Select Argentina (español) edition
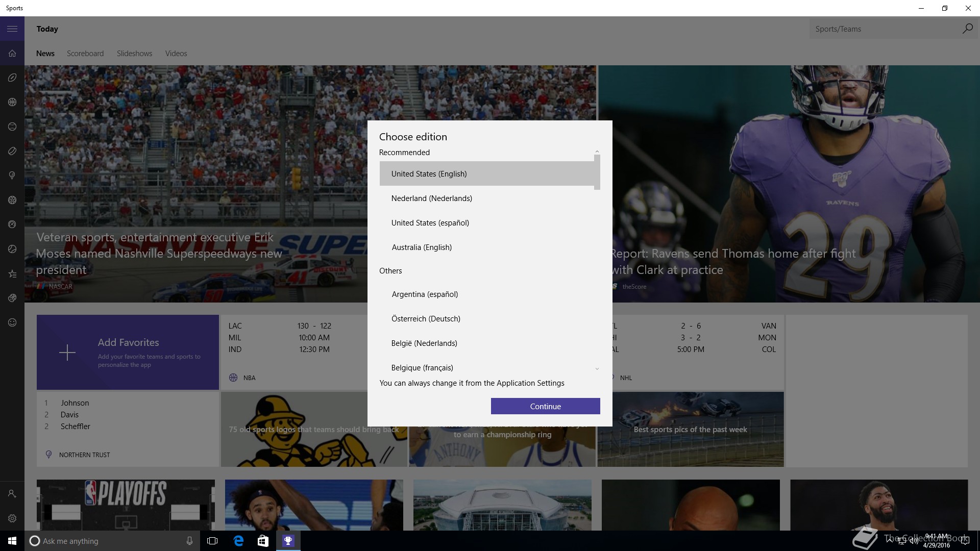 click(487, 294)
